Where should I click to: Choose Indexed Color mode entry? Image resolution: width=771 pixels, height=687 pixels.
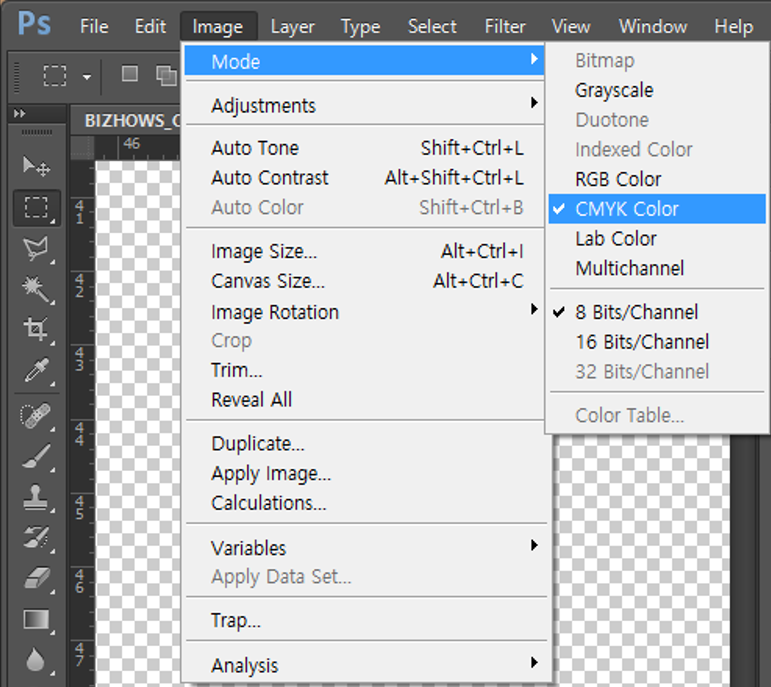pyautogui.click(x=657, y=149)
